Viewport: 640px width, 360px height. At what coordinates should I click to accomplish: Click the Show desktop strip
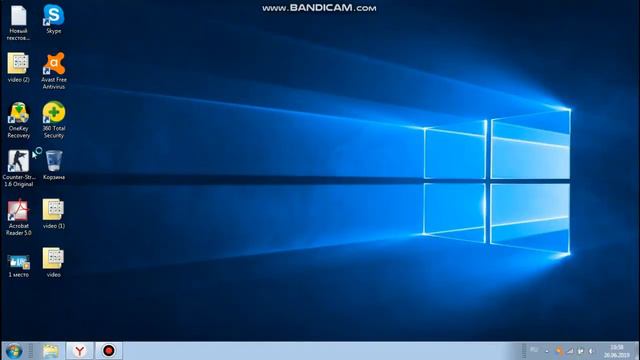pyautogui.click(x=636, y=351)
